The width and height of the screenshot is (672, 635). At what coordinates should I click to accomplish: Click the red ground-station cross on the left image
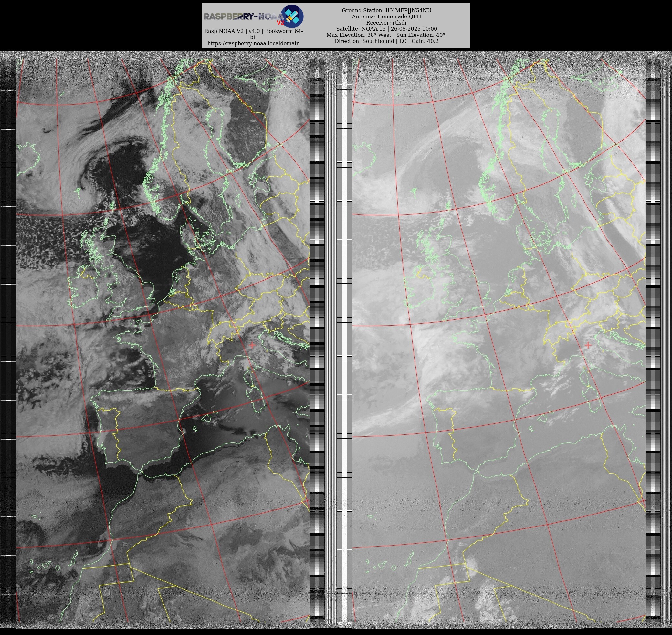pos(252,345)
